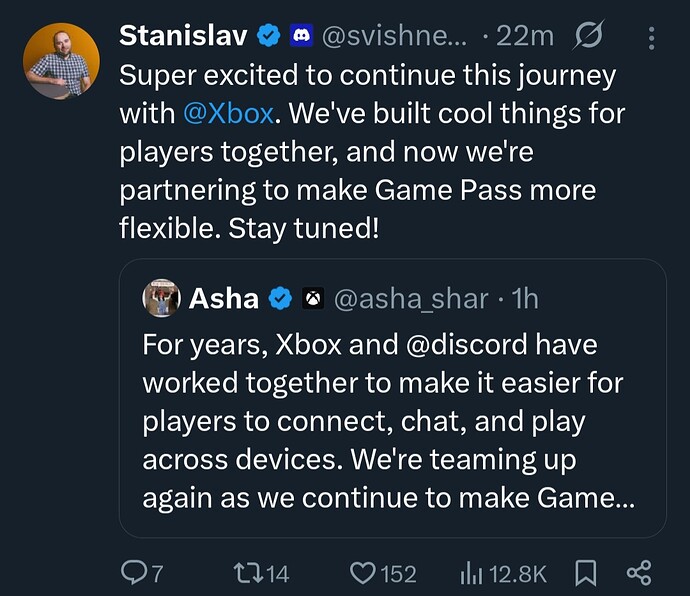Screen dimensions: 690x596
Task: Open the Xbox affiliation badge beside Asha
Action: pyautogui.click(x=313, y=299)
